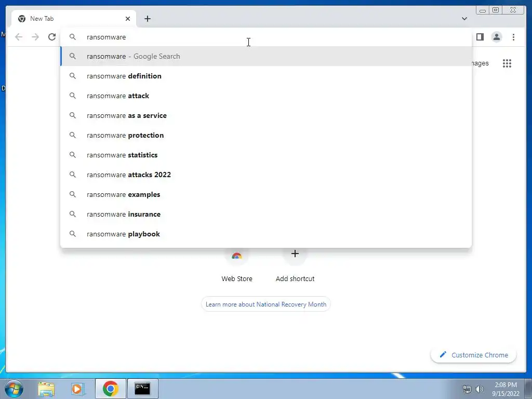Select 'ransomware as a service' suggestion
The image size is (532, 399).
click(x=266, y=115)
